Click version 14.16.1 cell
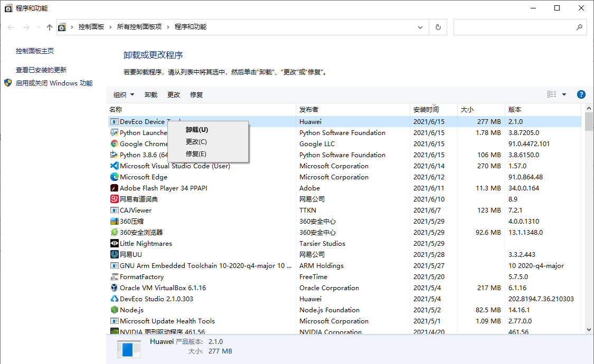The image size is (594, 364). (519, 310)
